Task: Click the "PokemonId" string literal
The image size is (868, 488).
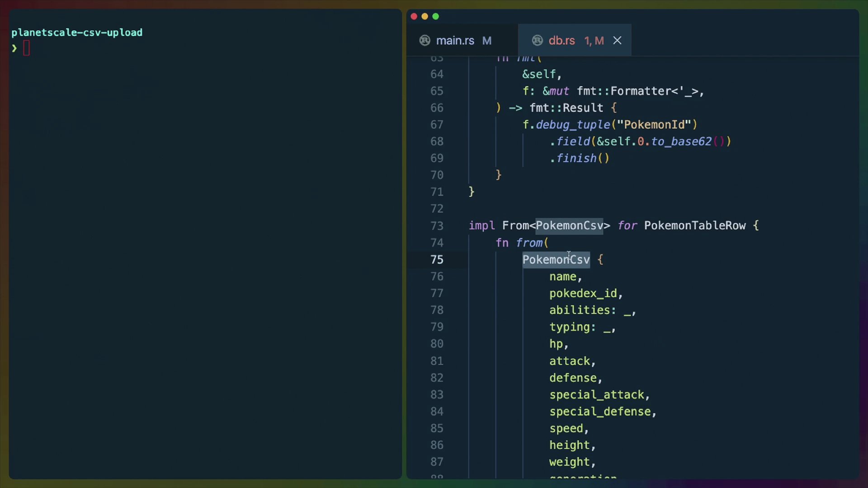Action: 654,125
